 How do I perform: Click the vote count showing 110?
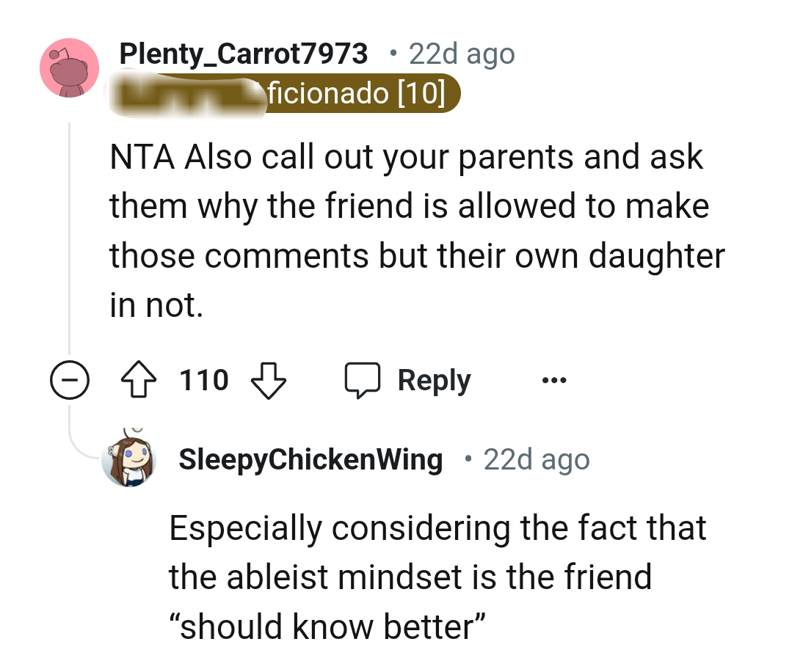203,379
